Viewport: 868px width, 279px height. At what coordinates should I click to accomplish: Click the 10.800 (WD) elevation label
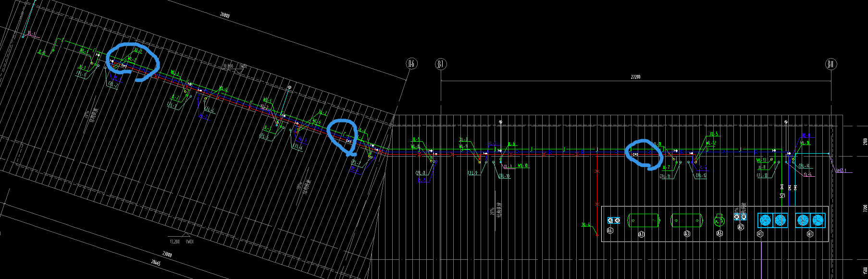click(x=234, y=66)
